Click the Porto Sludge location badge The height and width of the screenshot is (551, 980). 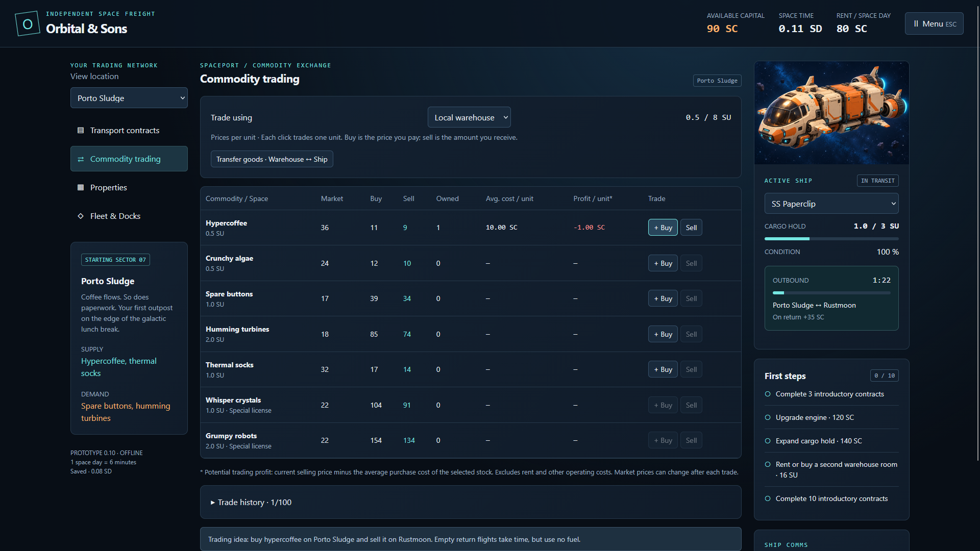[717, 81]
